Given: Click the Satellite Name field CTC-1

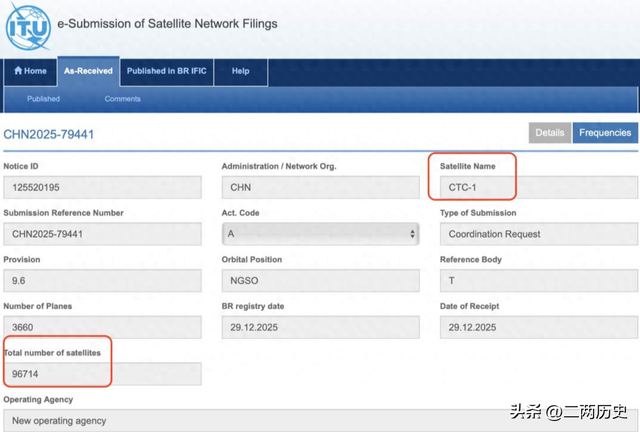Looking at the screenshot, I should click(x=538, y=187).
